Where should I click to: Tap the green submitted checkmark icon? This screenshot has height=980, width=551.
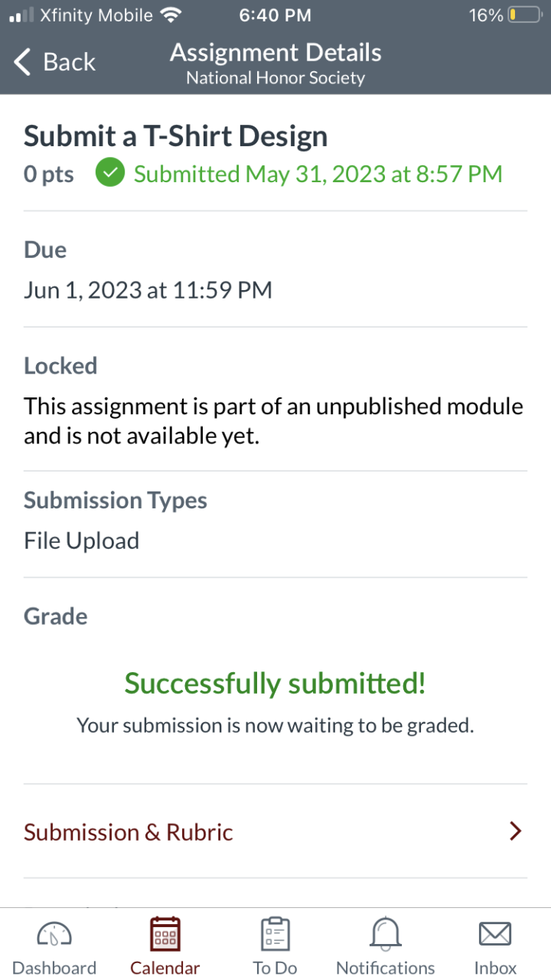tap(110, 174)
